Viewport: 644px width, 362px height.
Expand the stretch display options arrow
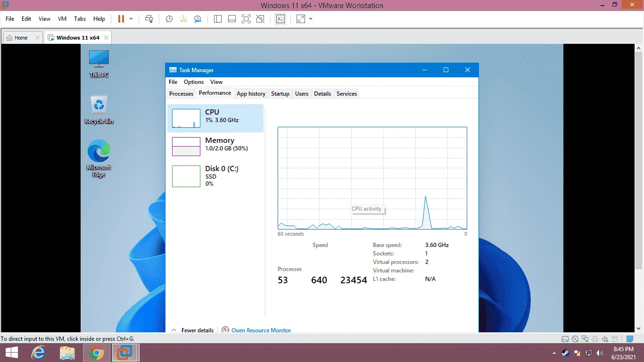311,19
